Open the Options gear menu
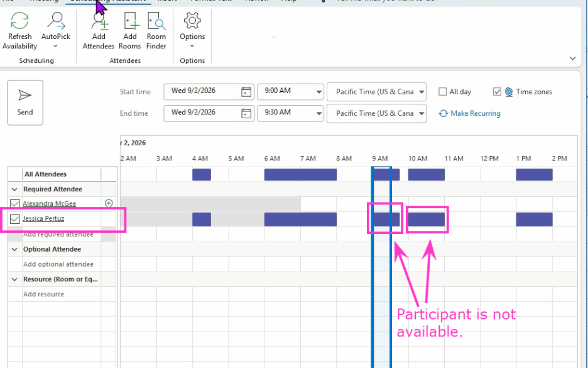 pyautogui.click(x=192, y=31)
